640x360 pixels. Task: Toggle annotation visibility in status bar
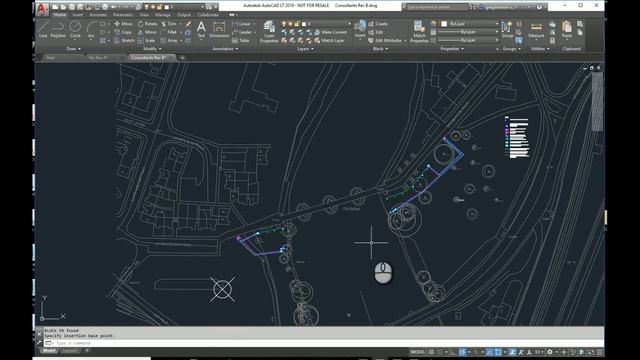click(x=513, y=352)
